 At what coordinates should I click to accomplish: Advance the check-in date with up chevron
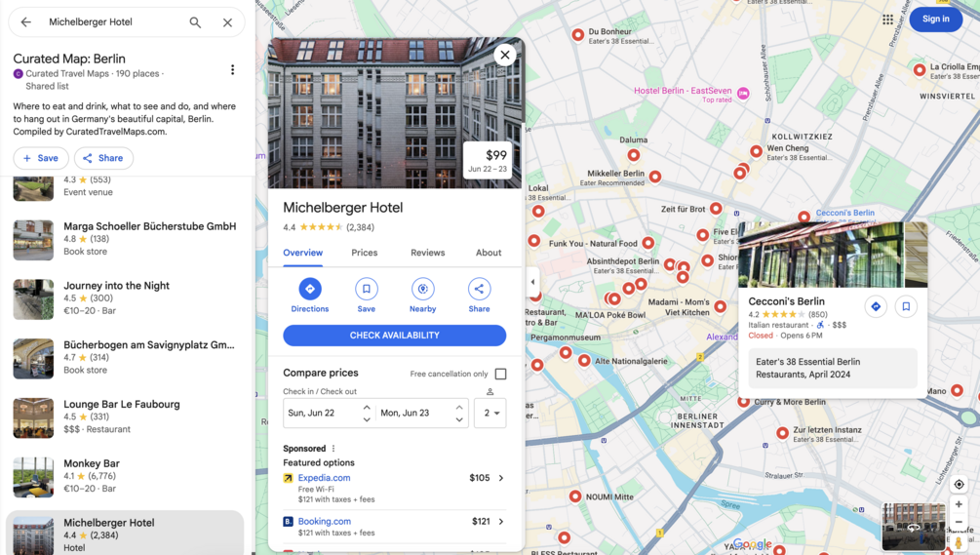tap(367, 407)
